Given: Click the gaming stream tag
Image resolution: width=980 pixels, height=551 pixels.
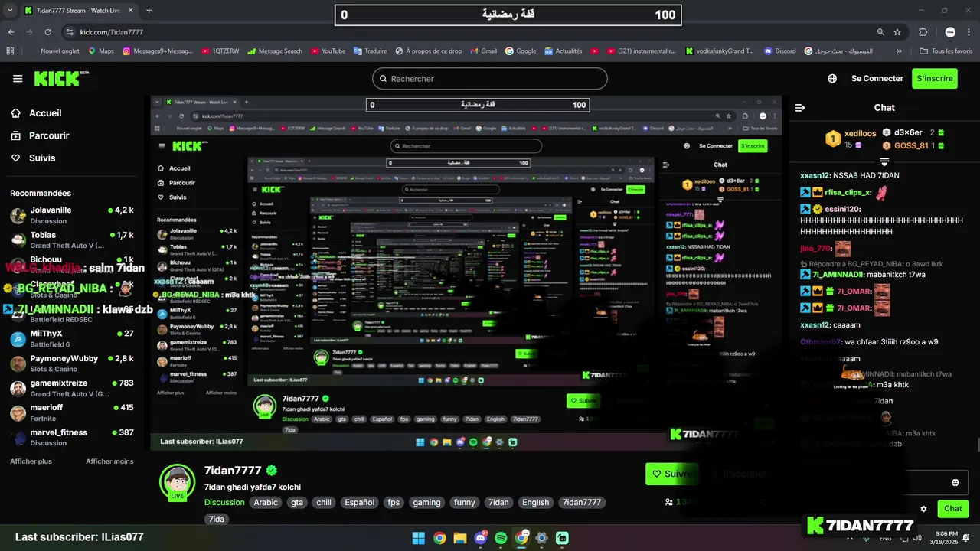Looking at the screenshot, I should (426, 503).
